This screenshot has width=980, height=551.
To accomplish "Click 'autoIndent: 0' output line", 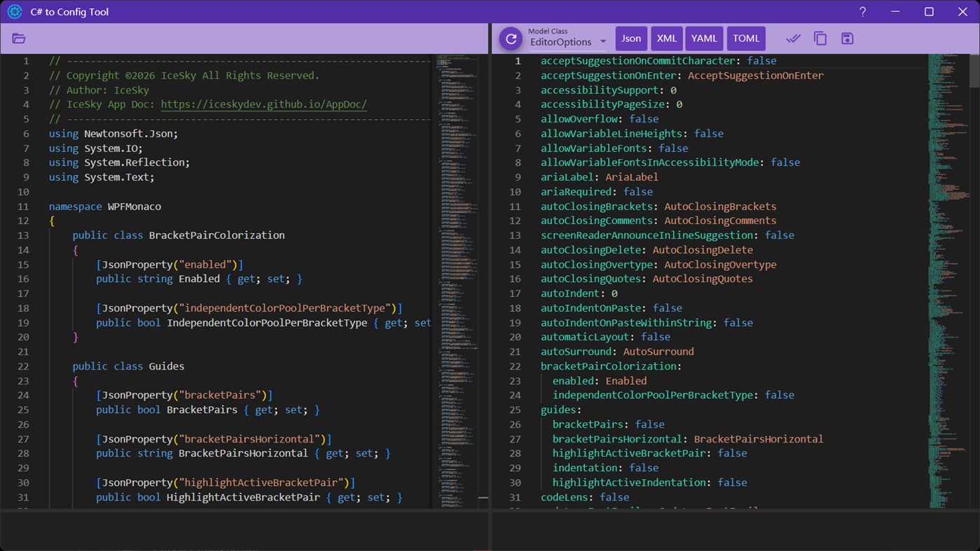I will [579, 293].
